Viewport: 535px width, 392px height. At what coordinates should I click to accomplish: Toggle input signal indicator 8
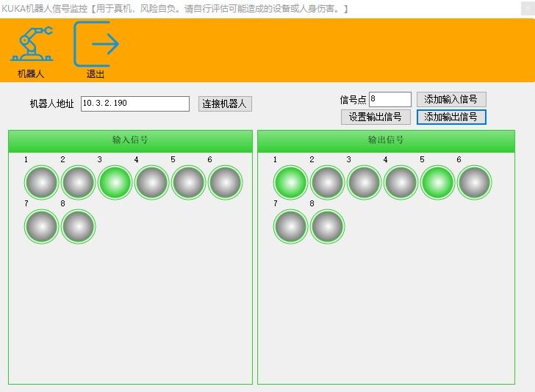(78, 226)
